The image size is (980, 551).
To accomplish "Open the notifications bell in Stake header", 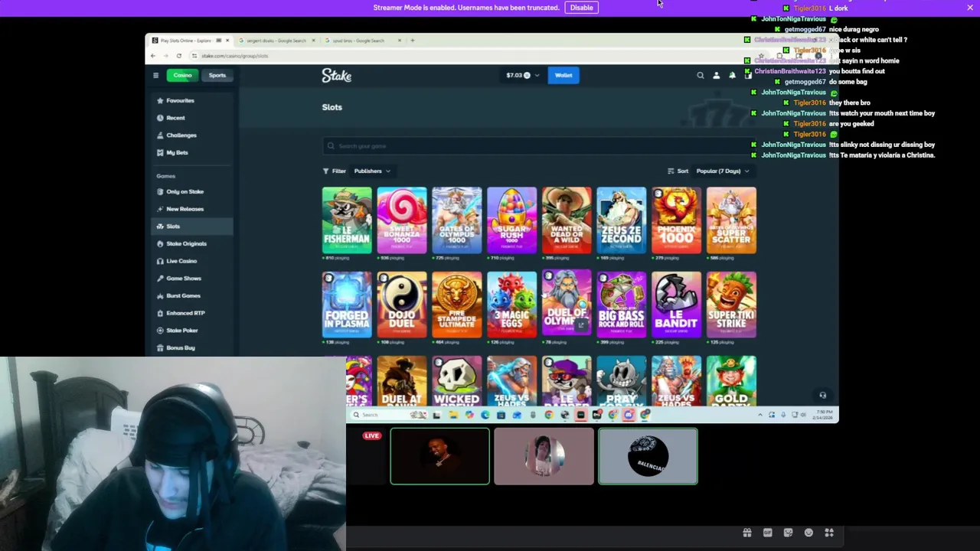I will coord(732,75).
